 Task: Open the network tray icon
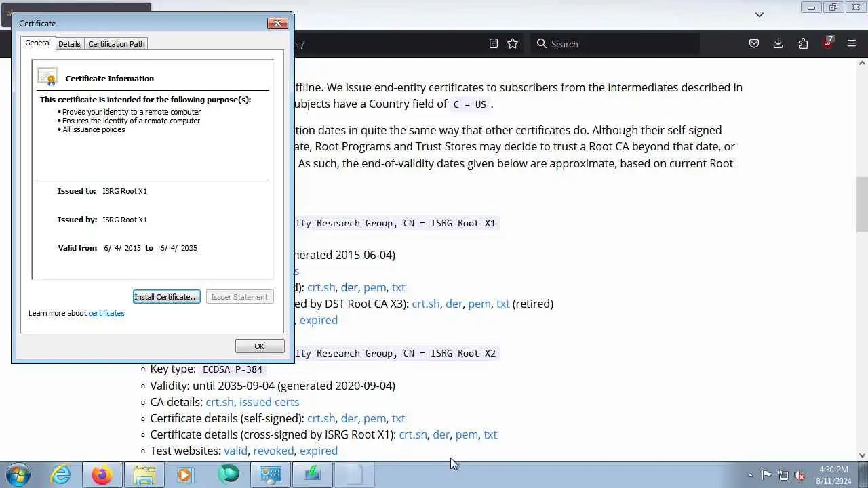coord(783,475)
